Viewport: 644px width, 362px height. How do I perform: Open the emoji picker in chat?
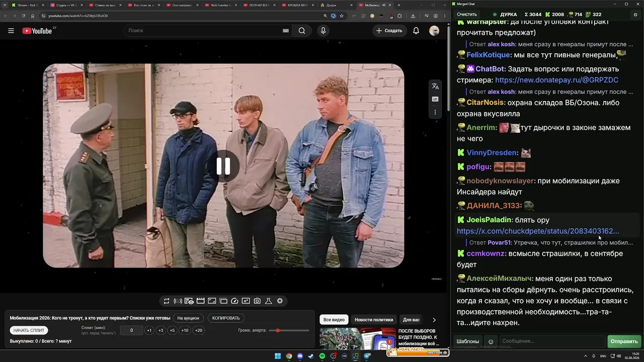(491, 341)
